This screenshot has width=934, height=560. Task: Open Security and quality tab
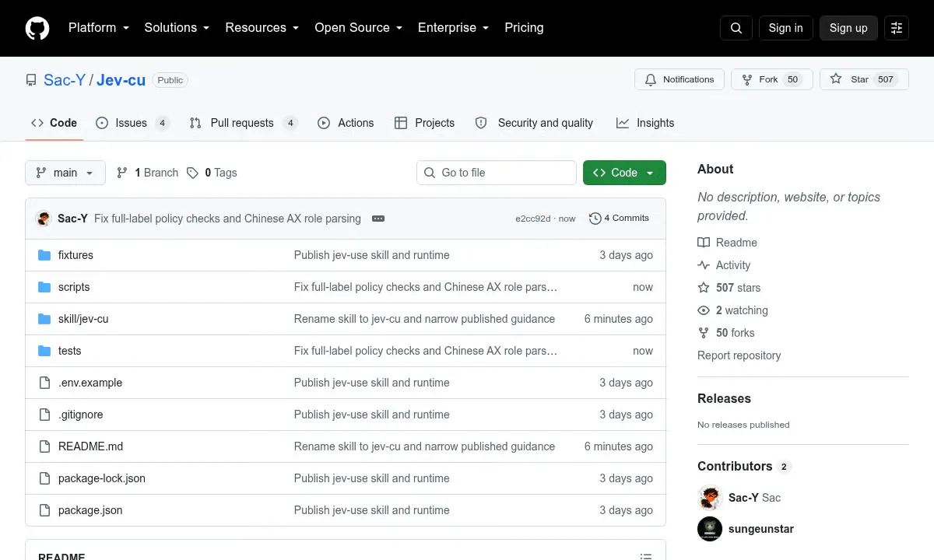point(535,123)
